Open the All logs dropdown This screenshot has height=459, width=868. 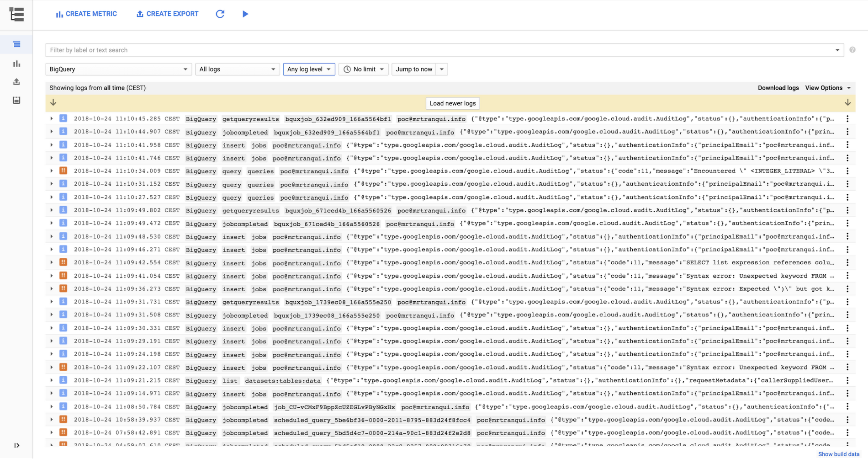point(237,69)
